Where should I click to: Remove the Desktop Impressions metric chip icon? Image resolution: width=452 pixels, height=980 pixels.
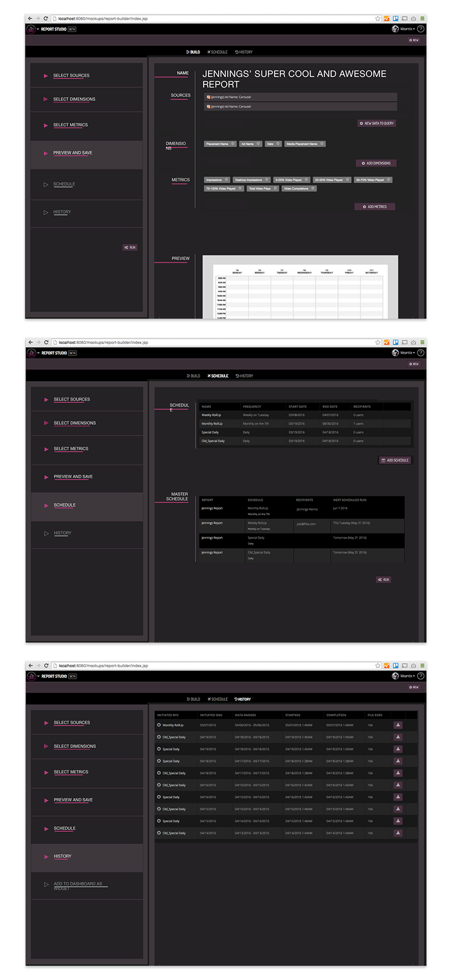(x=267, y=180)
